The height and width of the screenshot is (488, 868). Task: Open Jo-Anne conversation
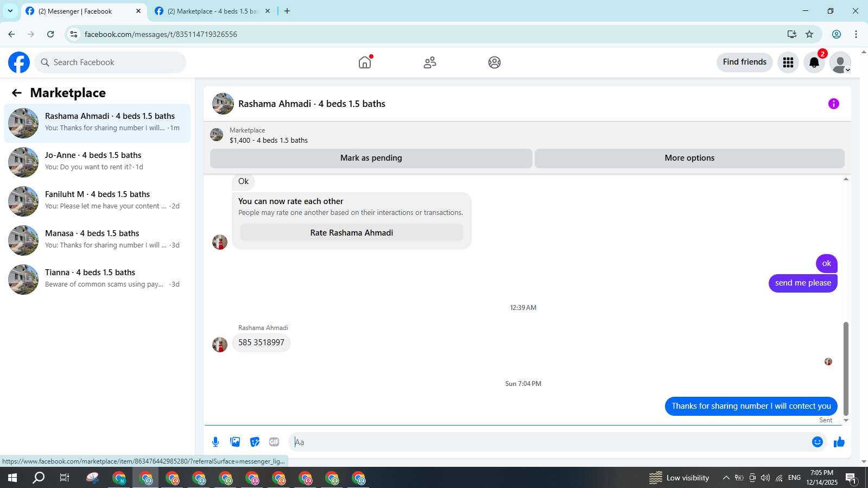click(x=97, y=162)
